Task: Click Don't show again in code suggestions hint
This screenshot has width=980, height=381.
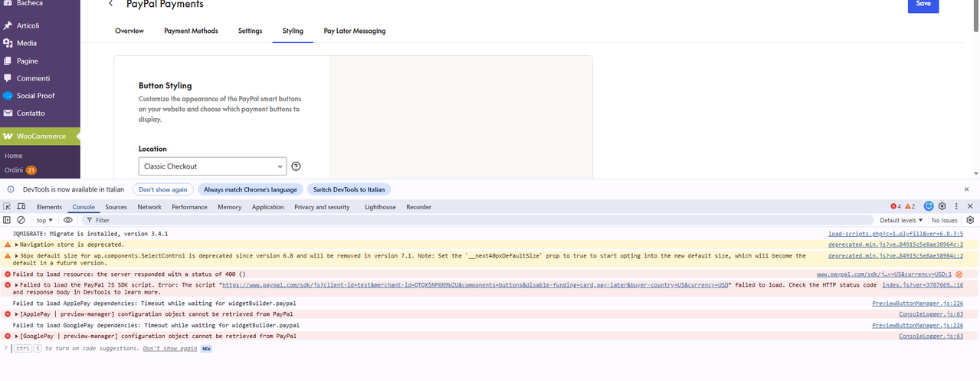Action: coord(170,348)
